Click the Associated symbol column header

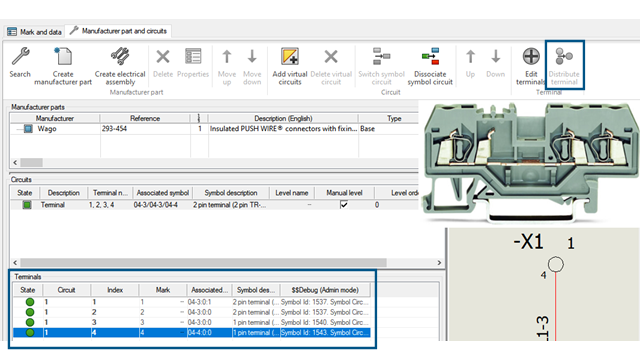pyautogui.click(x=162, y=193)
